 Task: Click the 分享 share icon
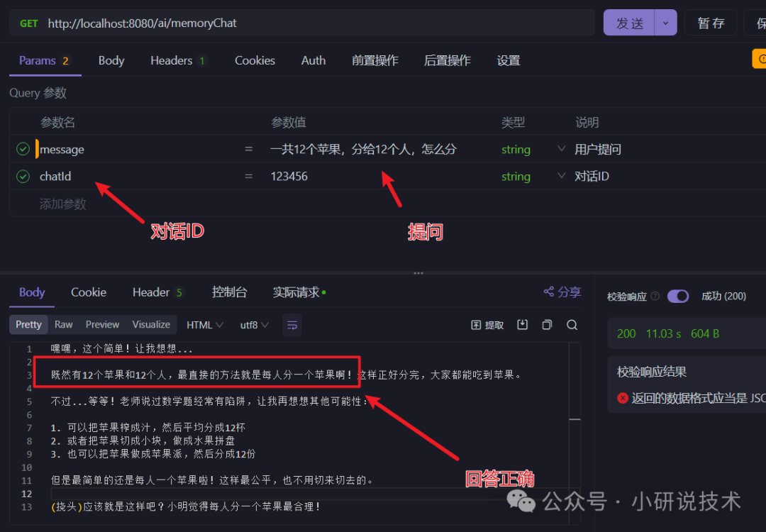coord(561,292)
